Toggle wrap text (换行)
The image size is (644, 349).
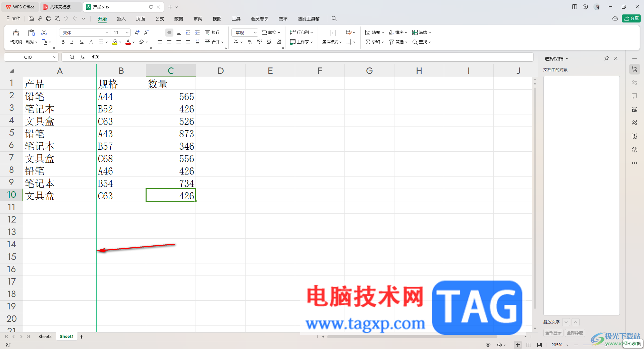coord(212,33)
